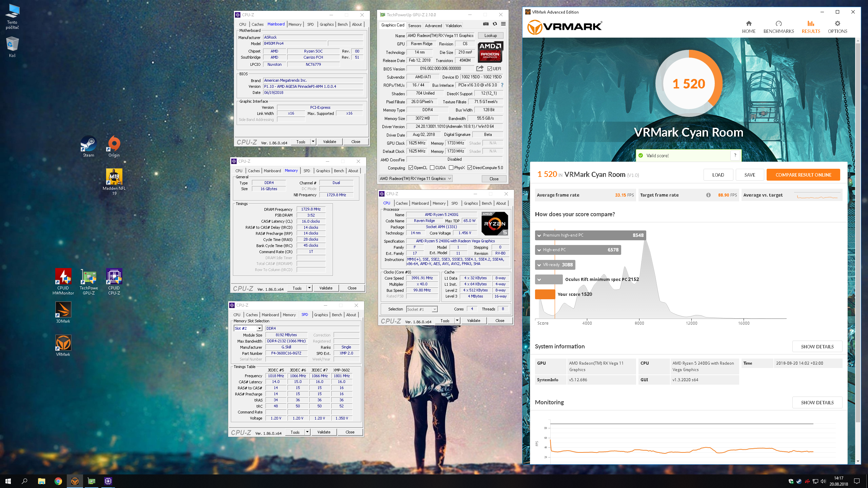Click Close button in GPU-Z window
868x488 pixels.
[x=494, y=179]
